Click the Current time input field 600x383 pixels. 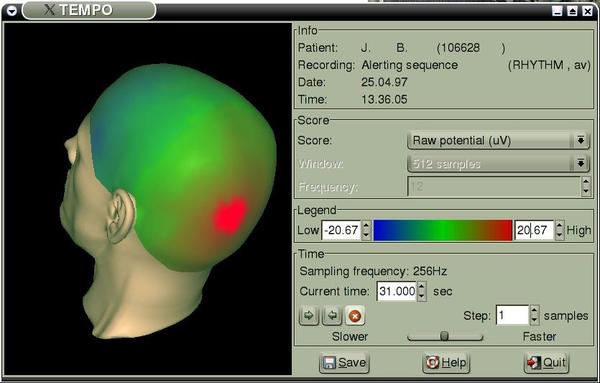click(397, 291)
